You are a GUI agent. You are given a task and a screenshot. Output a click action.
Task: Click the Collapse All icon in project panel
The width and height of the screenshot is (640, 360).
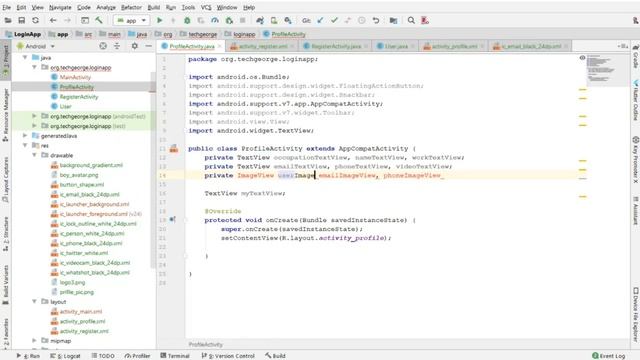coord(117,46)
